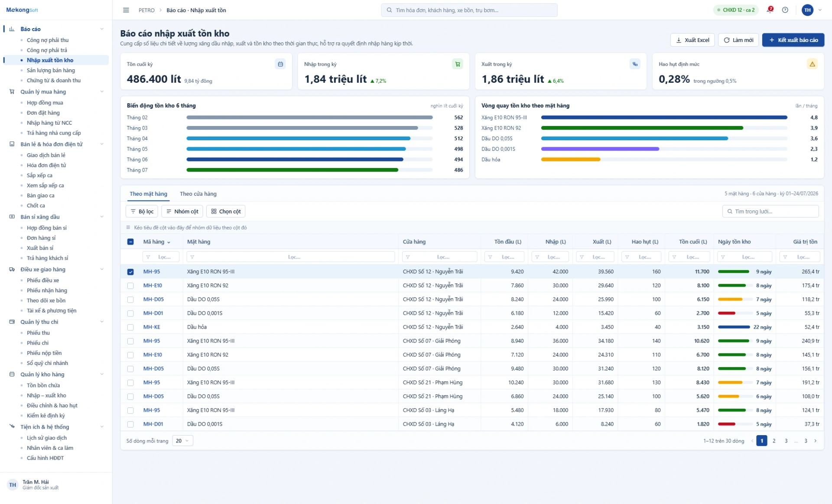Image resolution: width=832 pixels, height=504 pixels.
Task: Click the filter icon in Ngày tồn kho column
Action: (x=723, y=257)
